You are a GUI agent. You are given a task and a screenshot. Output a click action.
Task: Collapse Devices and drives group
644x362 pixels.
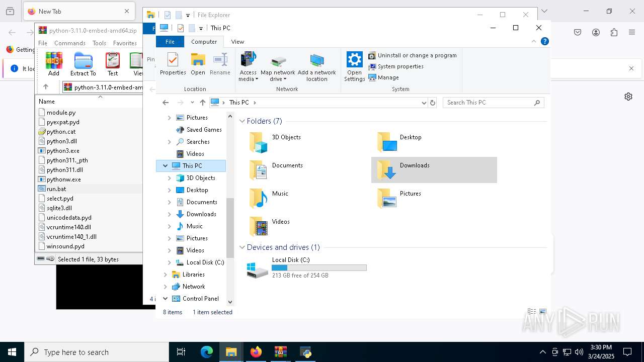coord(242,247)
